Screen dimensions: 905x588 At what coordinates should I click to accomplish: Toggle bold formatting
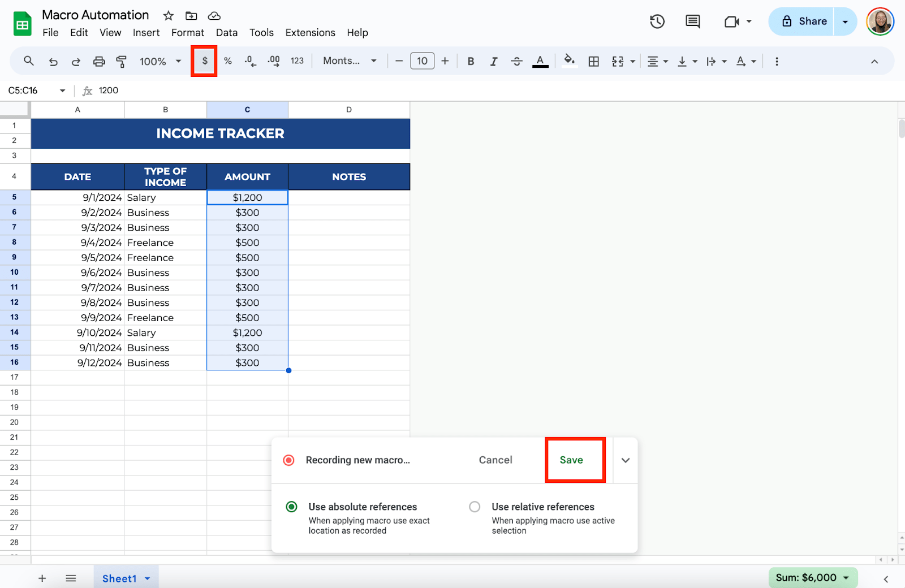tap(471, 61)
